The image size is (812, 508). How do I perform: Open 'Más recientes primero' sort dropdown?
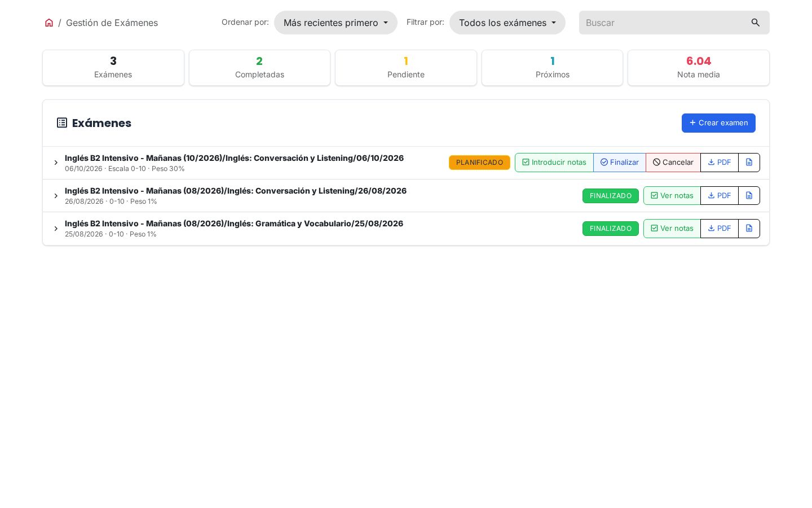336,23
